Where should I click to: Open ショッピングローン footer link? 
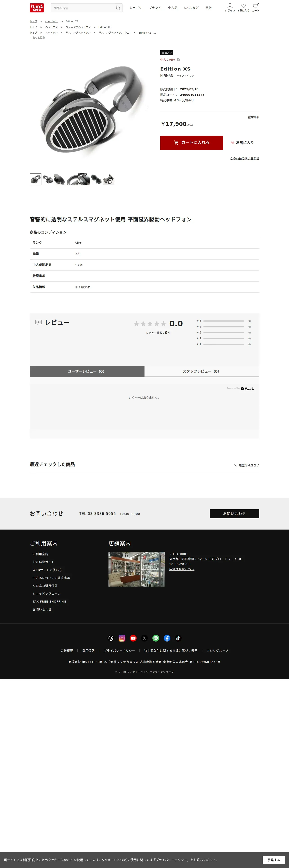(x=47, y=594)
